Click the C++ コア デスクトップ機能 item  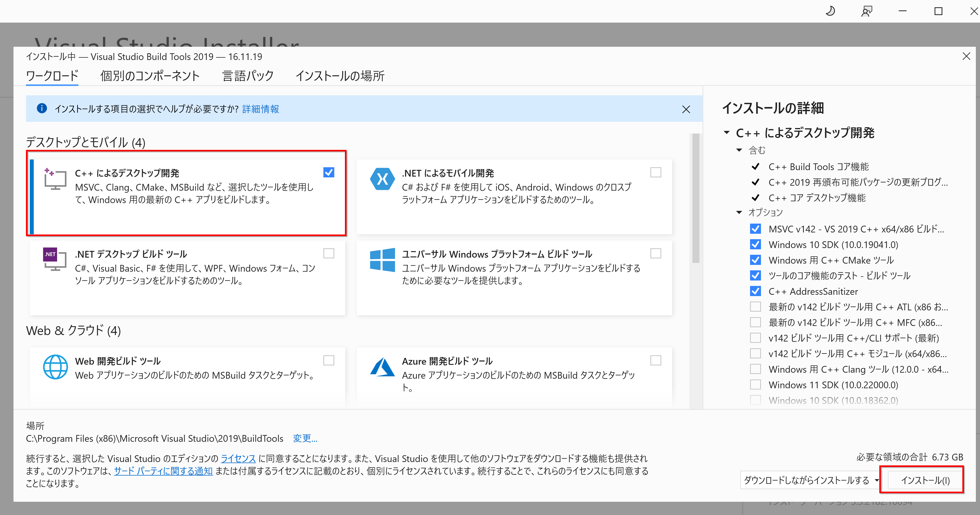pos(817,198)
